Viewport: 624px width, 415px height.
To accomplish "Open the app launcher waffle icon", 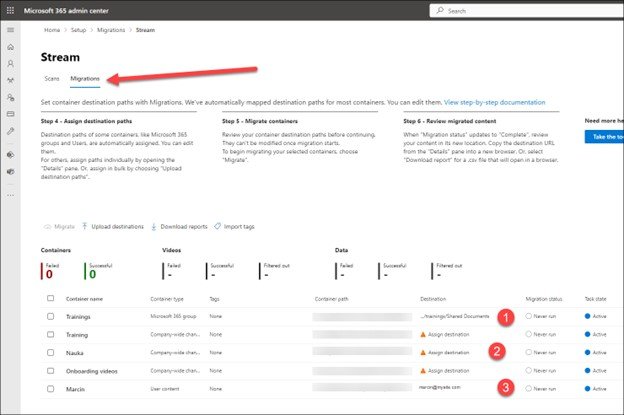I will tap(10, 10).
